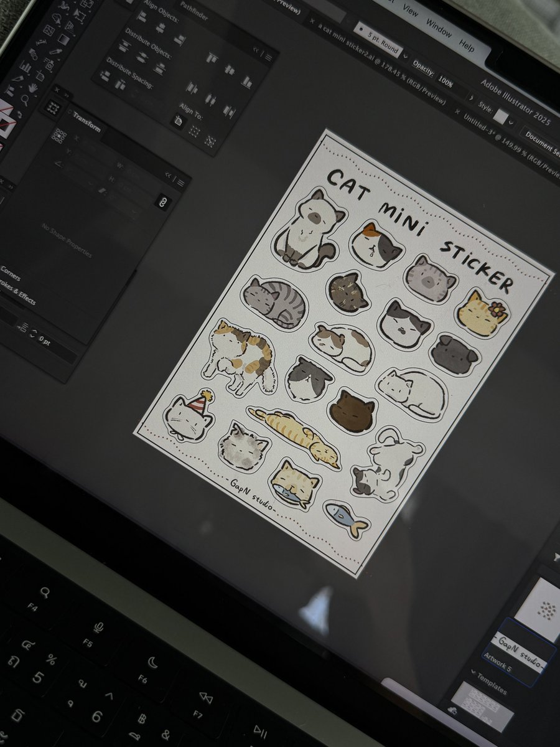The image size is (560, 747).
Task: Collapse the Transform panel with double arrows
Action: coord(168,176)
